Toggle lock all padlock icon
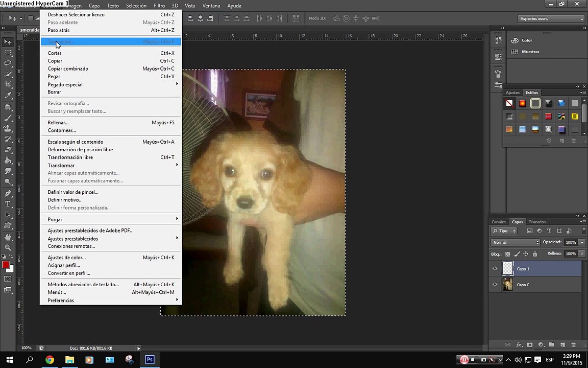 pos(535,254)
